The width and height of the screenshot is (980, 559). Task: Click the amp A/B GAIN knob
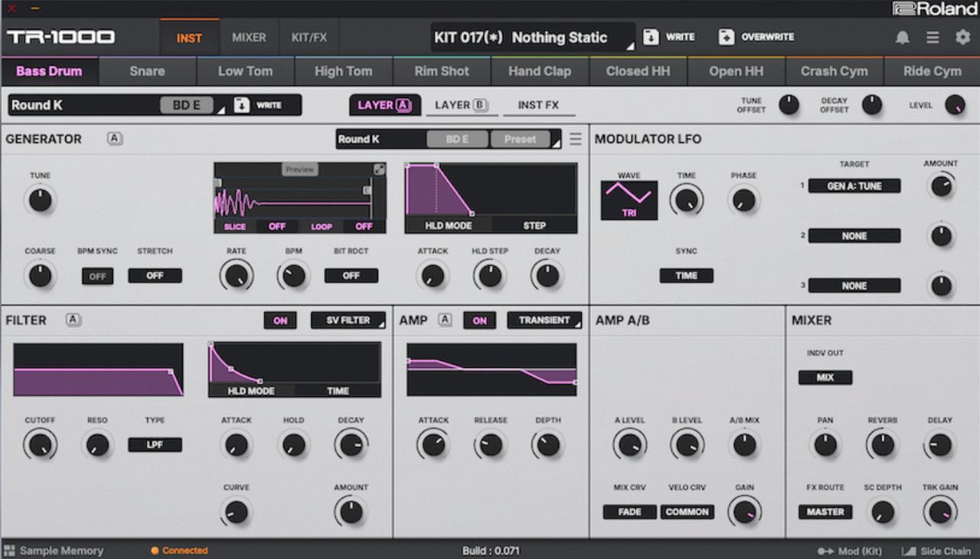pos(745,512)
